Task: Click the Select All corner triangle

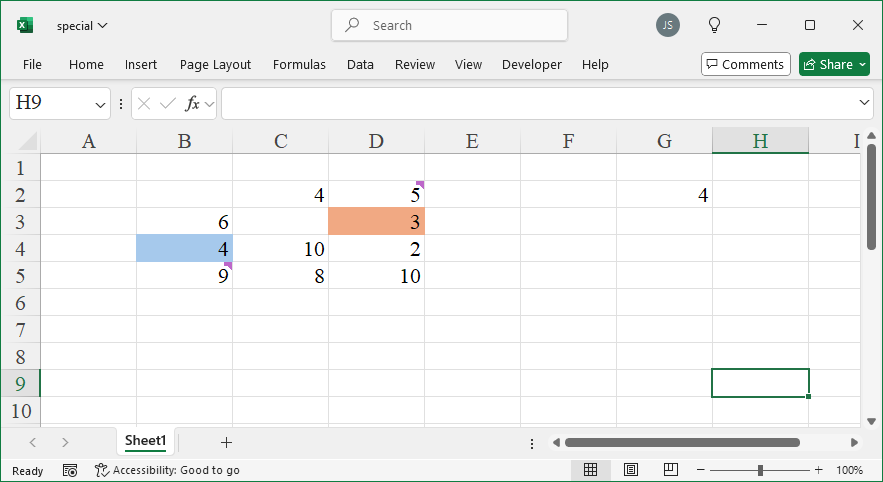Action: click(26, 141)
